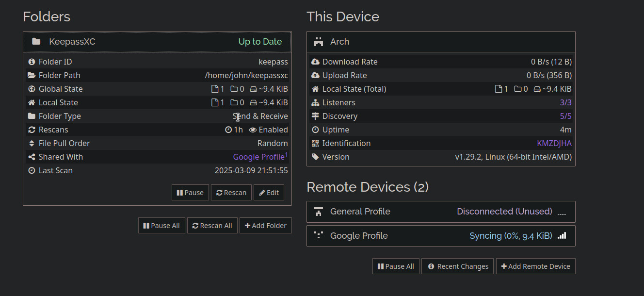The height and width of the screenshot is (296, 644).
Task: Expand the Google Profile remote device
Action: [441, 236]
